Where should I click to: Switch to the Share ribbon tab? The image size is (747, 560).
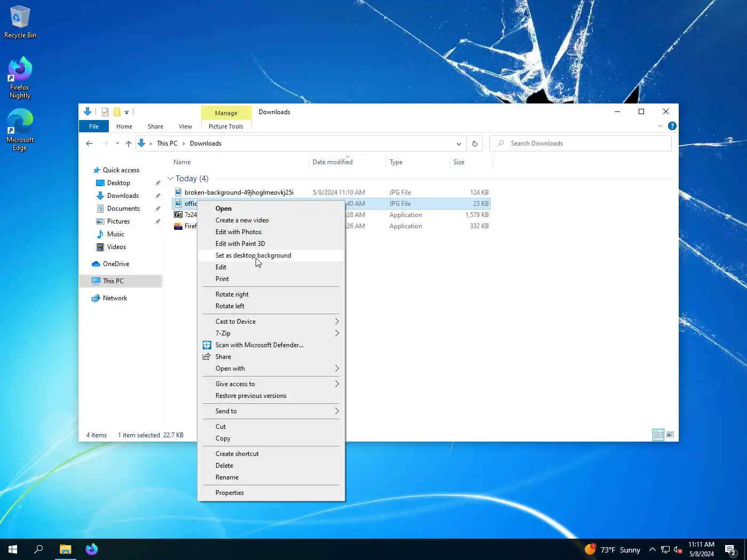pyautogui.click(x=155, y=126)
